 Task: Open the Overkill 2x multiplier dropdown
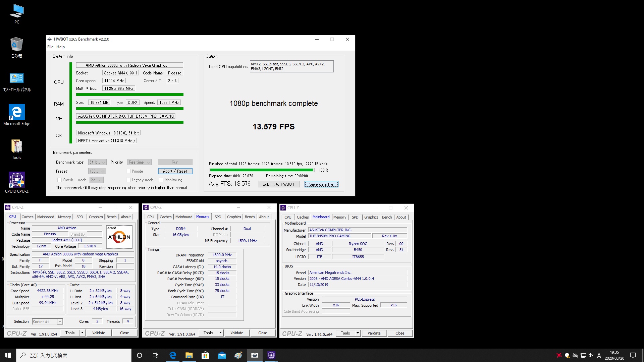(97, 180)
